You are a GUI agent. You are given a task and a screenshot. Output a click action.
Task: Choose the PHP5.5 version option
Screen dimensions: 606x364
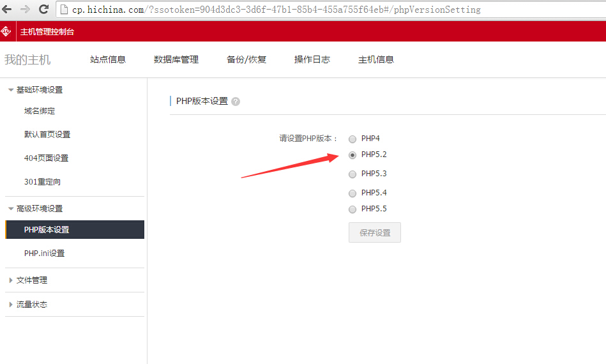(352, 209)
